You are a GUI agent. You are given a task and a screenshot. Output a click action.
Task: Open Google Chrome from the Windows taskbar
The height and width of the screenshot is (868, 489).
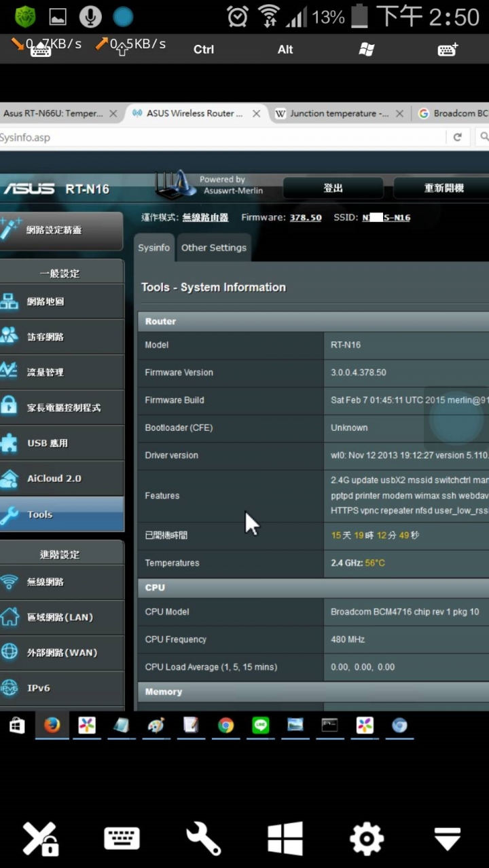click(x=226, y=725)
